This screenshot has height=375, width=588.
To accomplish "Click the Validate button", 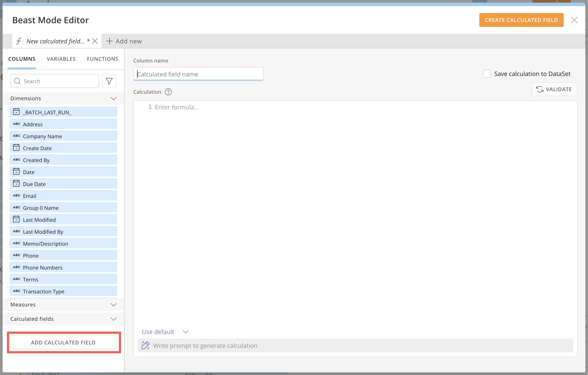I will click(x=554, y=89).
